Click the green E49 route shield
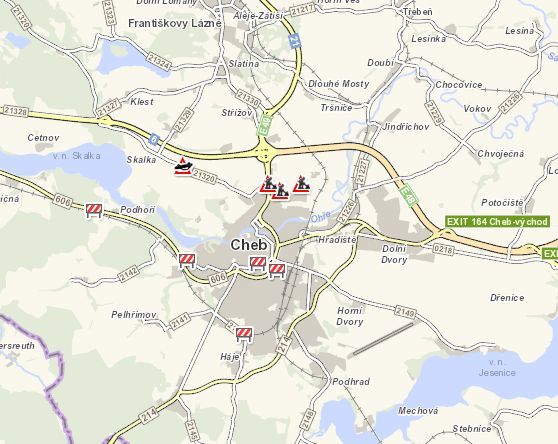The height and width of the screenshot is (444, 558). 265,125
